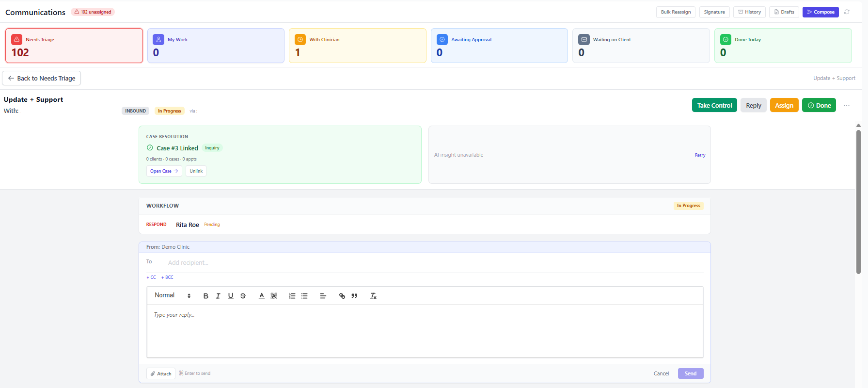This screenshot has width=868, height=388.
Task: Focus the To recipient field
Action: point(435,262)
